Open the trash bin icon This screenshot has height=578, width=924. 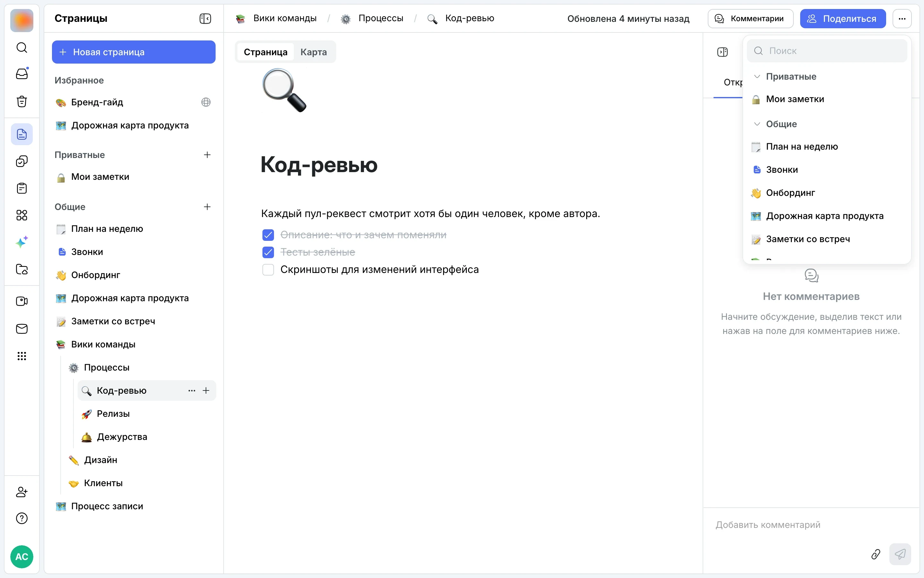click(22, 101)
